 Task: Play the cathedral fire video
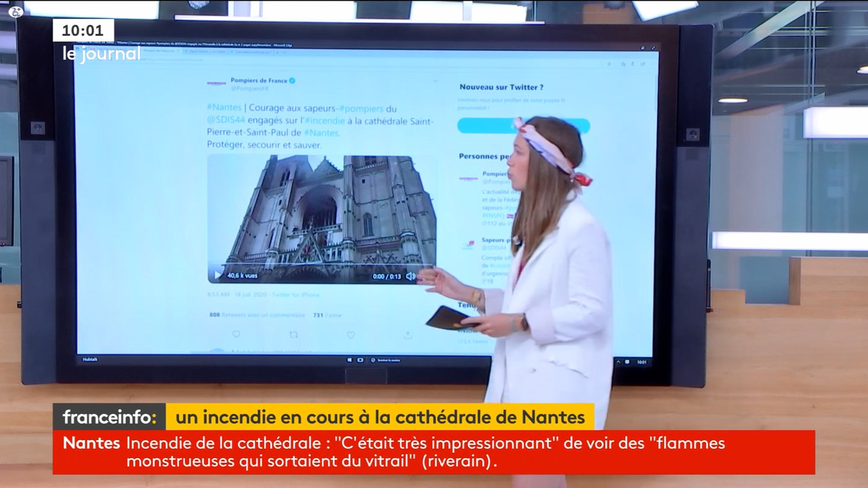pyautogui.click(x=218, y=275)
